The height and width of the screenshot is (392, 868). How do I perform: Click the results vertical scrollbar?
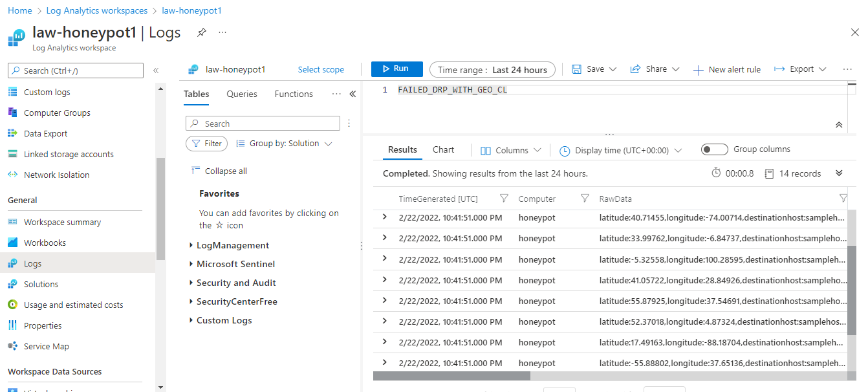tap(851, 290)
